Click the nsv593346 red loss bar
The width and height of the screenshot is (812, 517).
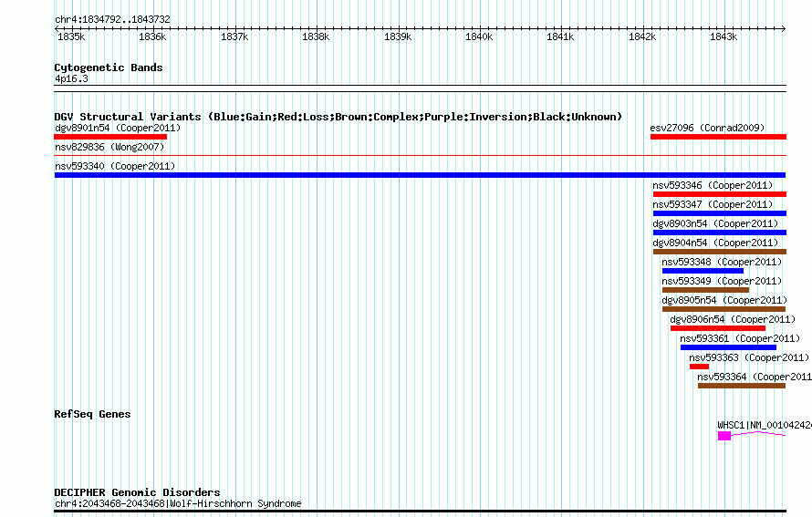[720, 194]
